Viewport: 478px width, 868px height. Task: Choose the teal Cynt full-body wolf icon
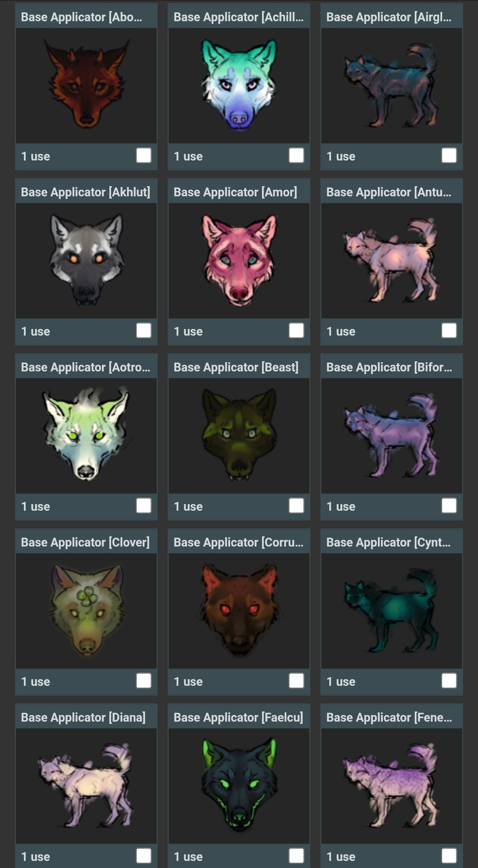click(391, 610)
